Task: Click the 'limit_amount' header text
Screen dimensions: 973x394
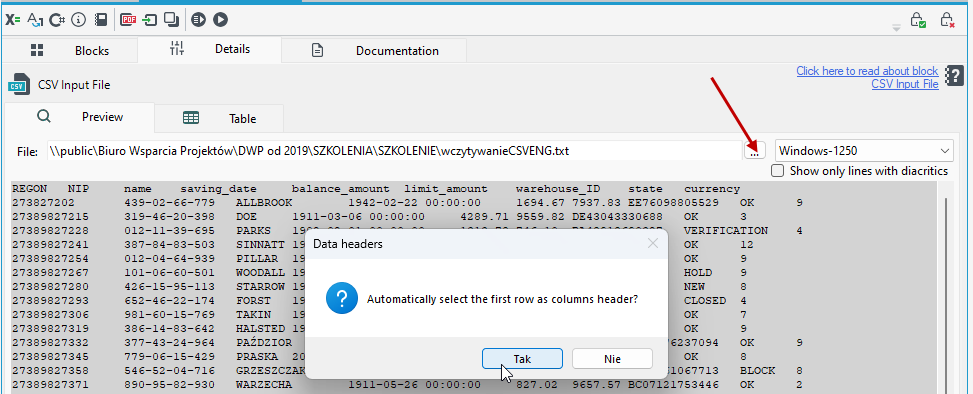Action: pyautogui.click(x=446, y=189)
